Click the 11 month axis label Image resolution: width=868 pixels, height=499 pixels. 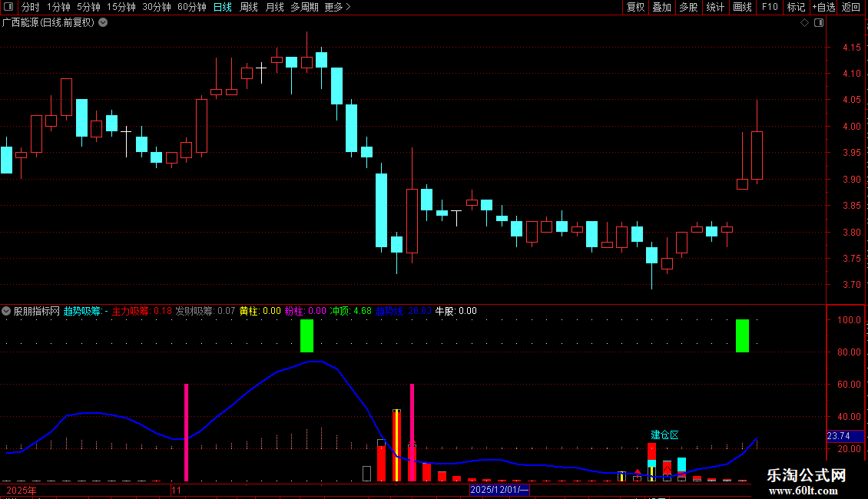point(177,490)
